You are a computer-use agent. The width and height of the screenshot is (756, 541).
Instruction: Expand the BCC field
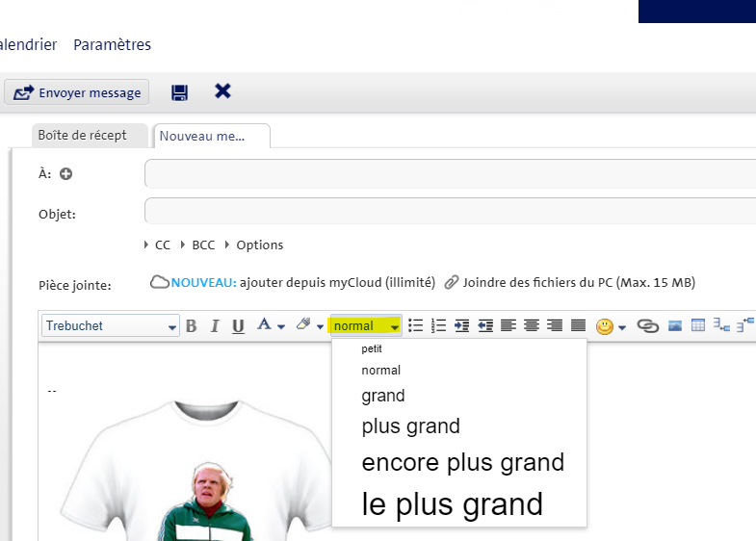198,245
